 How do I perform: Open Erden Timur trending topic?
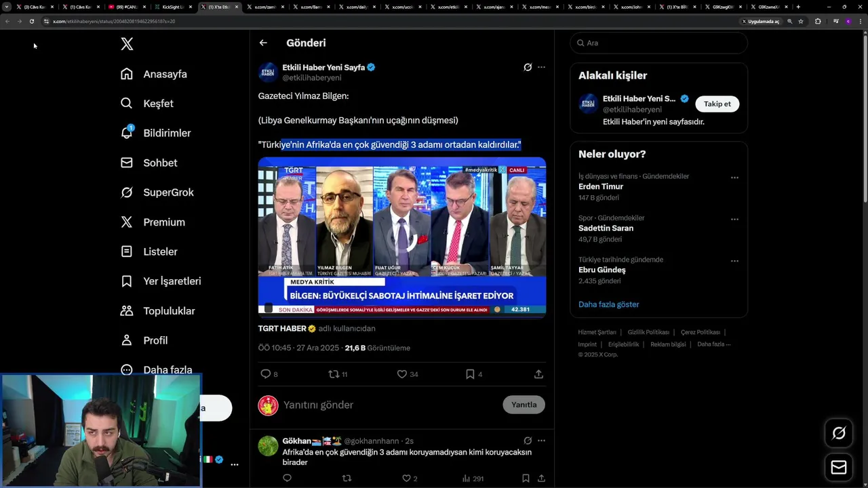click(x=601, y=186)
